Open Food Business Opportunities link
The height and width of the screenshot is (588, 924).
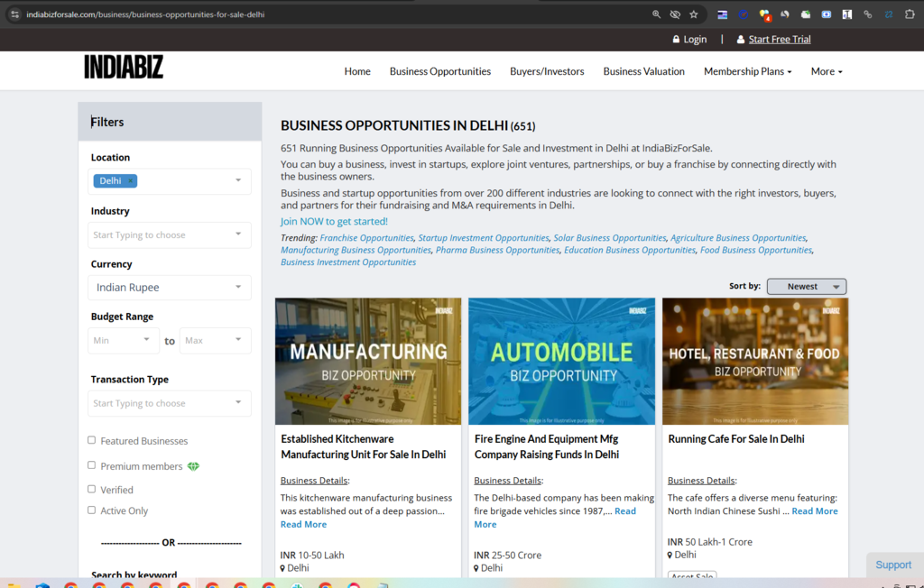click(x=756, y=250)
